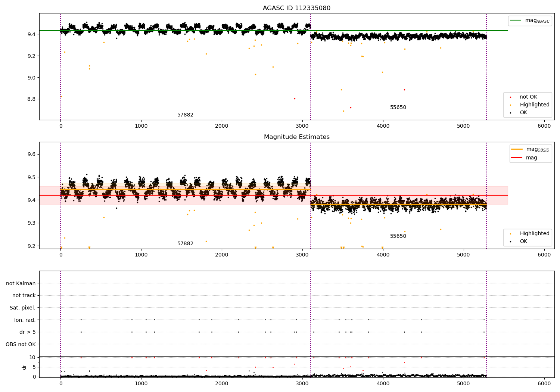The image size is (560, 392).
Task: Click the '9.5' y-axis tick in middle plot
Action: point(31,177)
